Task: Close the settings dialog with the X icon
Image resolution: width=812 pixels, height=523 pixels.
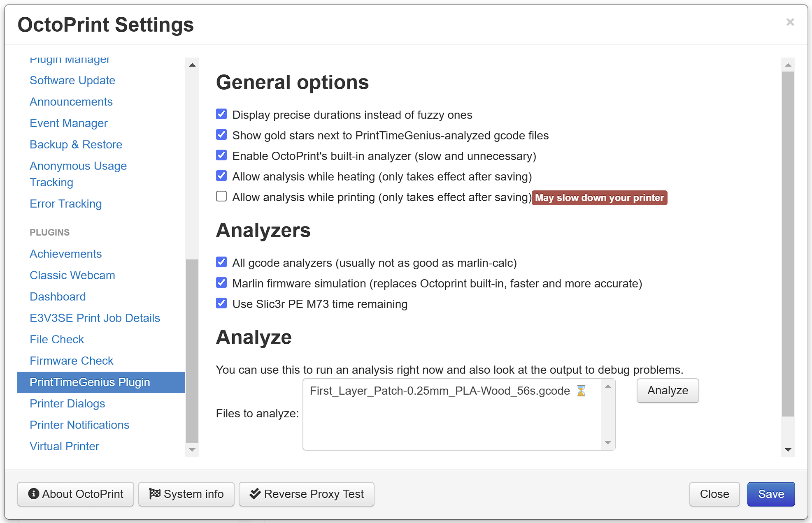Action: tap(790, 22)
